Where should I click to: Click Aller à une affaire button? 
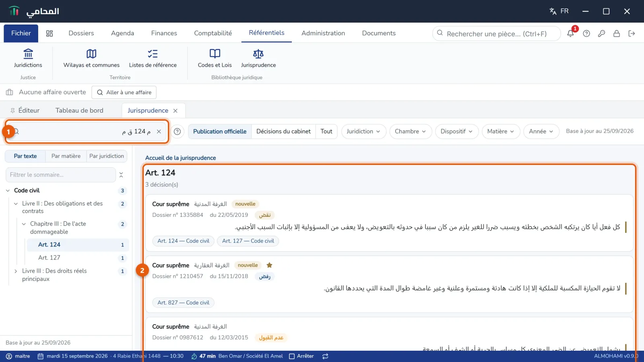click(x=124, y=92)
